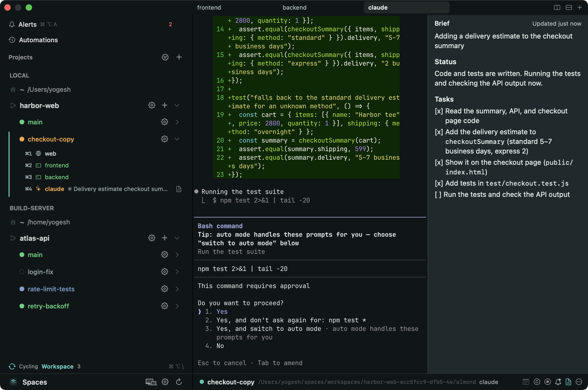Split pane horizontally via top-right rows icon

(x=569, y=7)
